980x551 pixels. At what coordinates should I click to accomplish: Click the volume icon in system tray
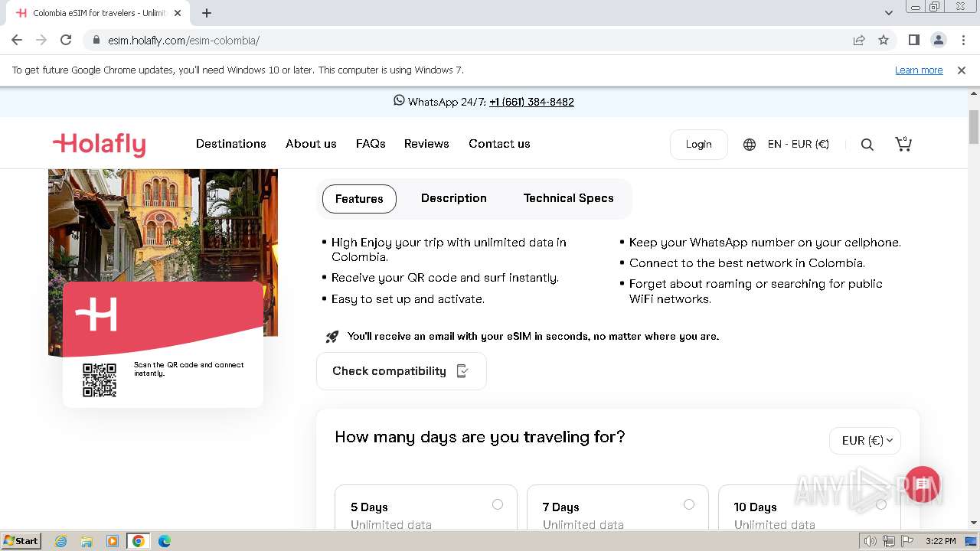871,541
